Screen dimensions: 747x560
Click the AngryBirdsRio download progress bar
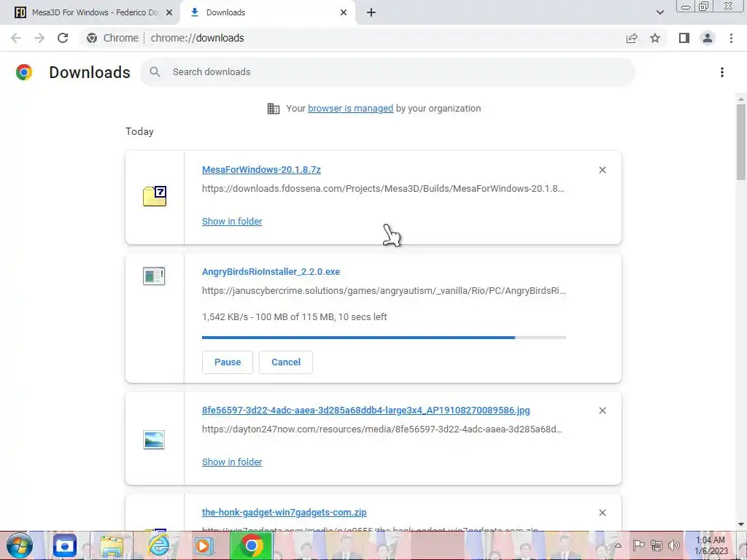click(x=384, y=338)
